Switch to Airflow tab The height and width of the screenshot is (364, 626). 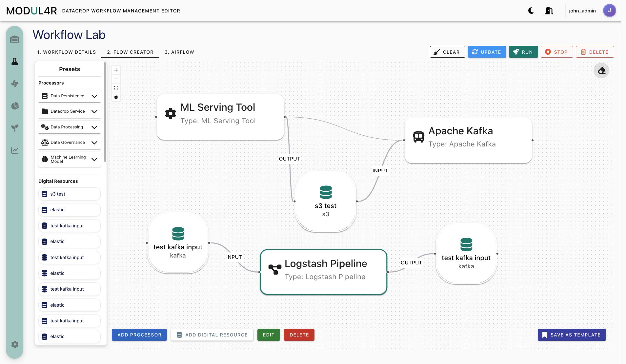coord(179,52)
